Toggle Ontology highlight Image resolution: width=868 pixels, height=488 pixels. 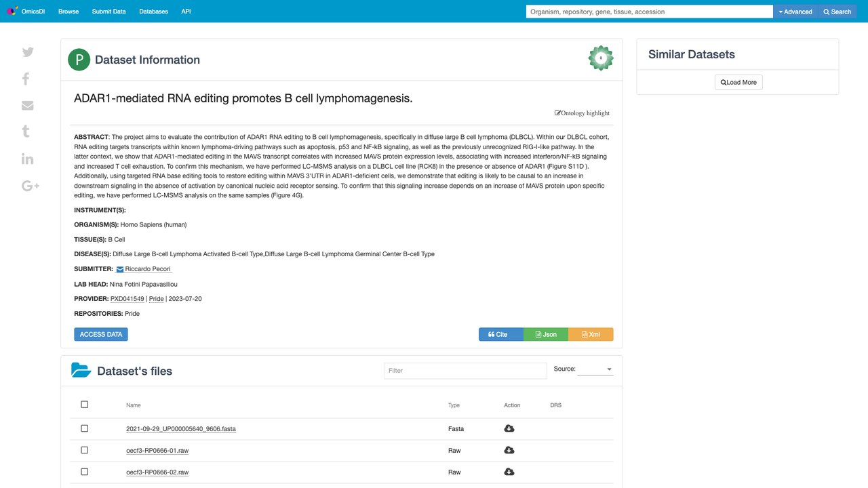point(582,113)
